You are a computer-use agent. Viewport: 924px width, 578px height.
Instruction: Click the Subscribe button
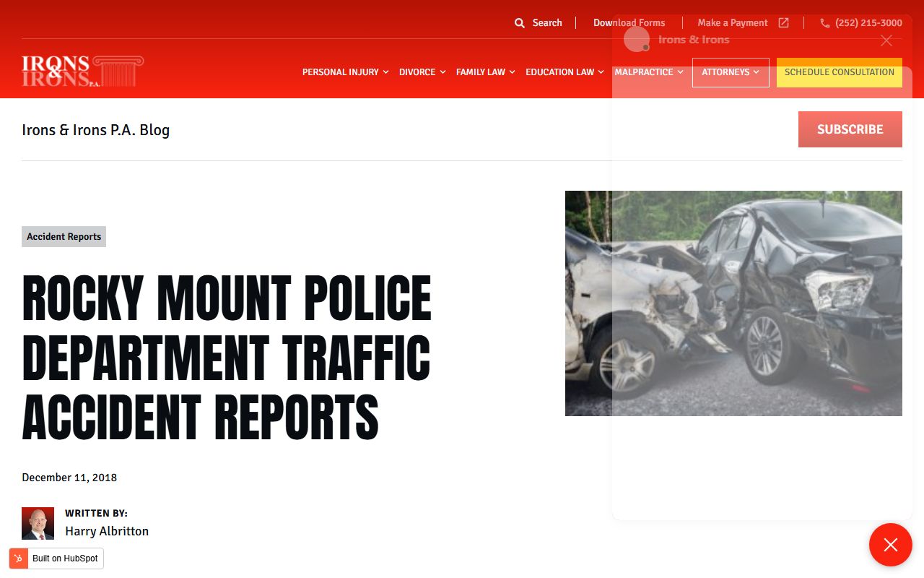pos(850,129)
